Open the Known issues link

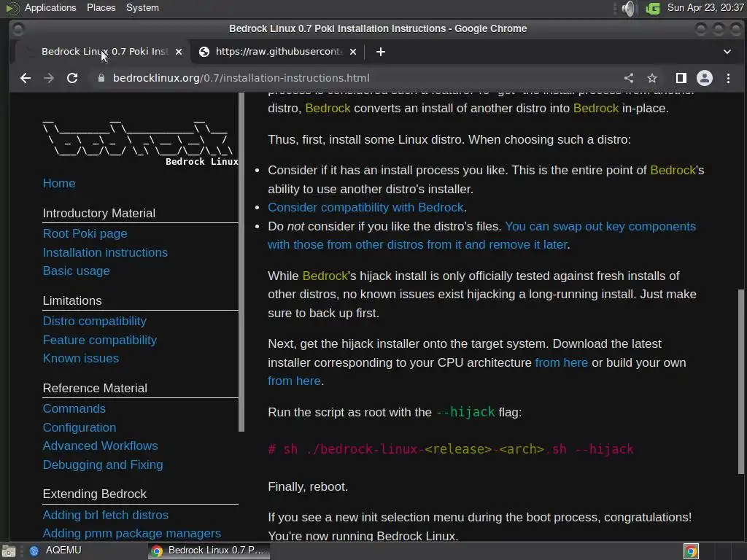81,359
